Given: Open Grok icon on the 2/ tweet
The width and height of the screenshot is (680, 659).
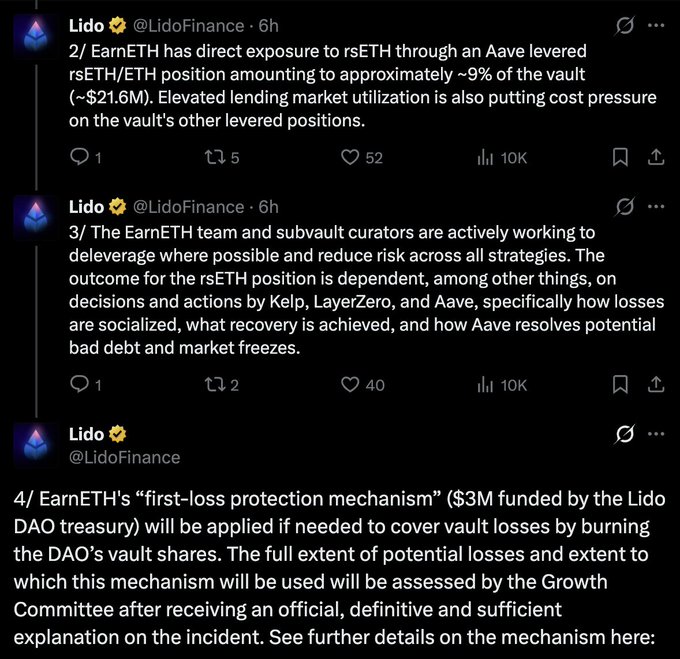Looking at the screenshot, I should click(x=624, y=24).
